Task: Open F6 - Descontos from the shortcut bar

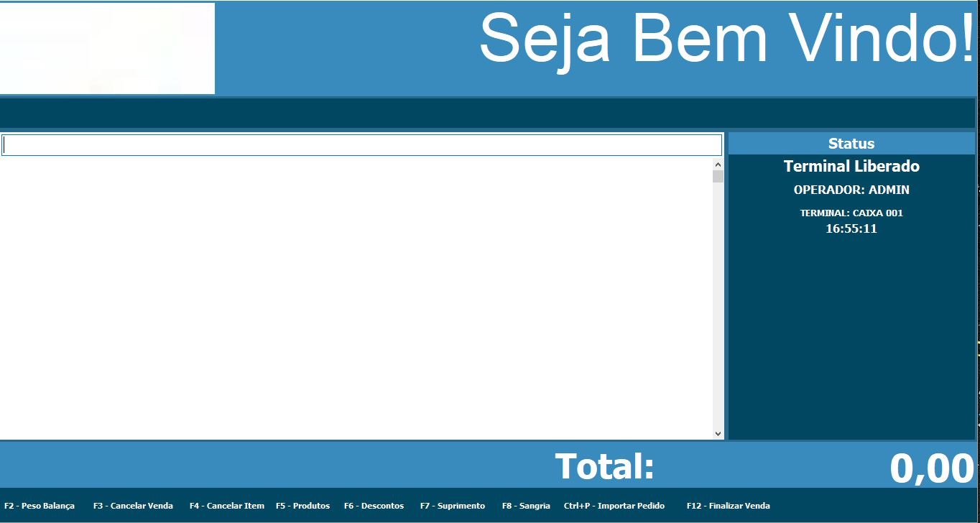Action: pyautogui.click(x=374, y=506)
